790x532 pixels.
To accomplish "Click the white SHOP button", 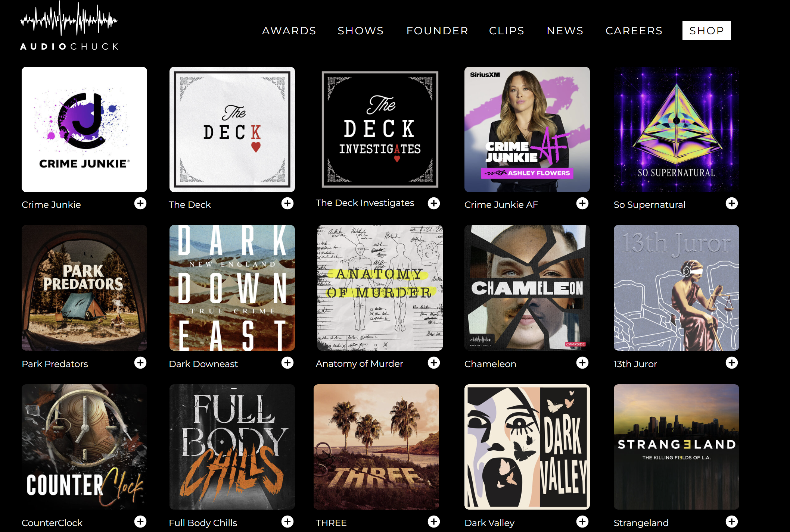I will pos(706,31).
